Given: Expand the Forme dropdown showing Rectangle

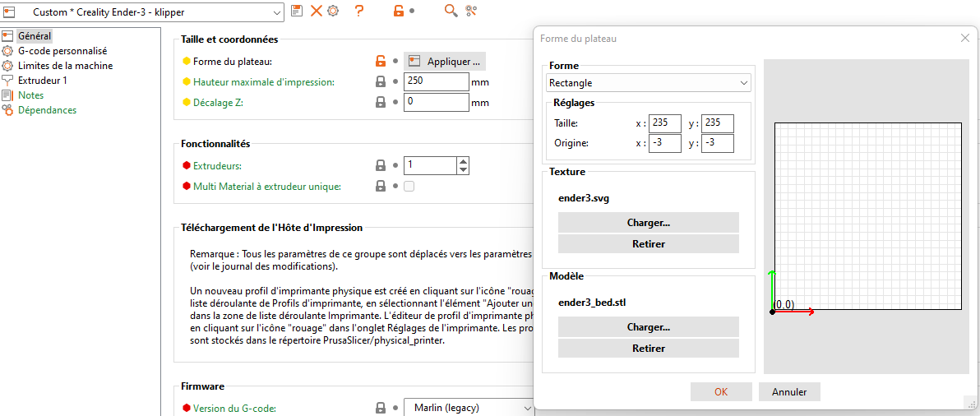Looking at the screenshot, I should 649,82.
